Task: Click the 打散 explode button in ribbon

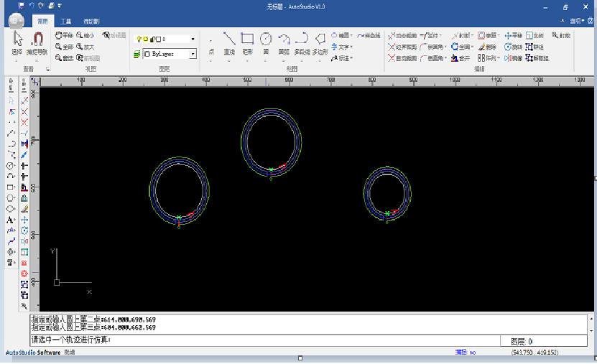Action: 561,35
